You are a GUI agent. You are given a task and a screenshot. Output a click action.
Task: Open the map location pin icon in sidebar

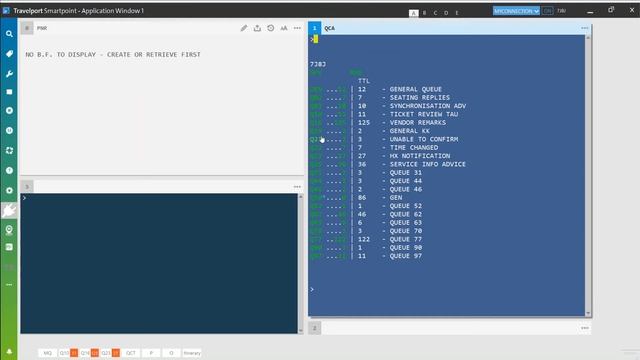(x=9, y=230)
